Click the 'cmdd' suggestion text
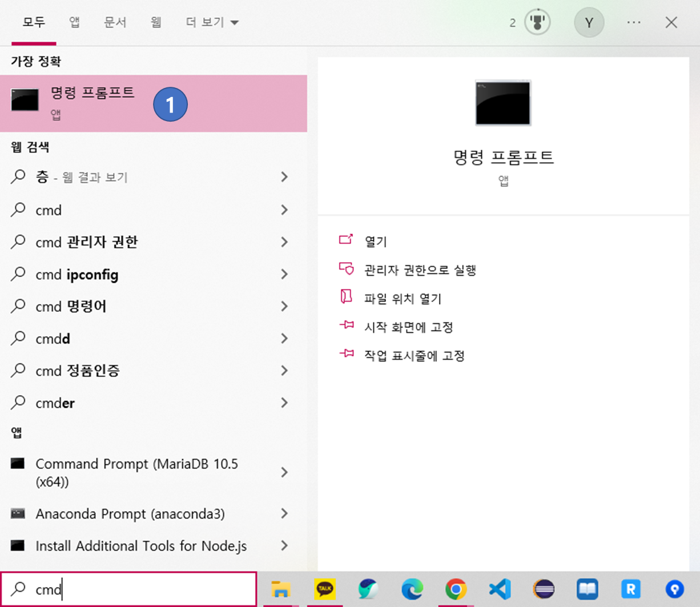Image resolution: width=700 pixels, height=607 pixels. [53, 339]
